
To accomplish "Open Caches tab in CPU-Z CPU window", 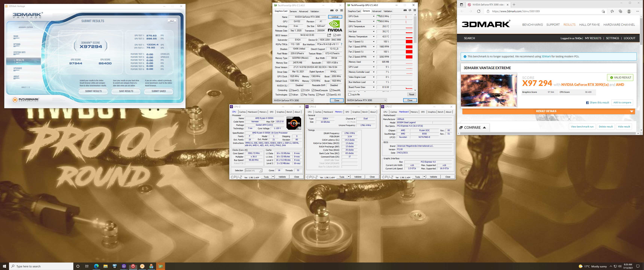I will [x=242, y=112].
